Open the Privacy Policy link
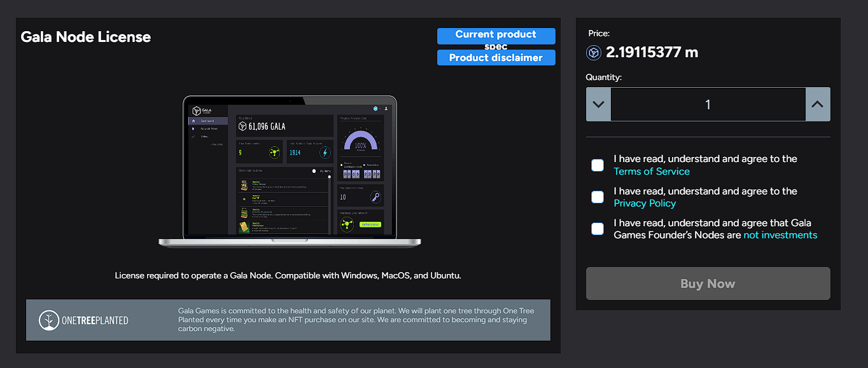868x368 pixels. 645,203
